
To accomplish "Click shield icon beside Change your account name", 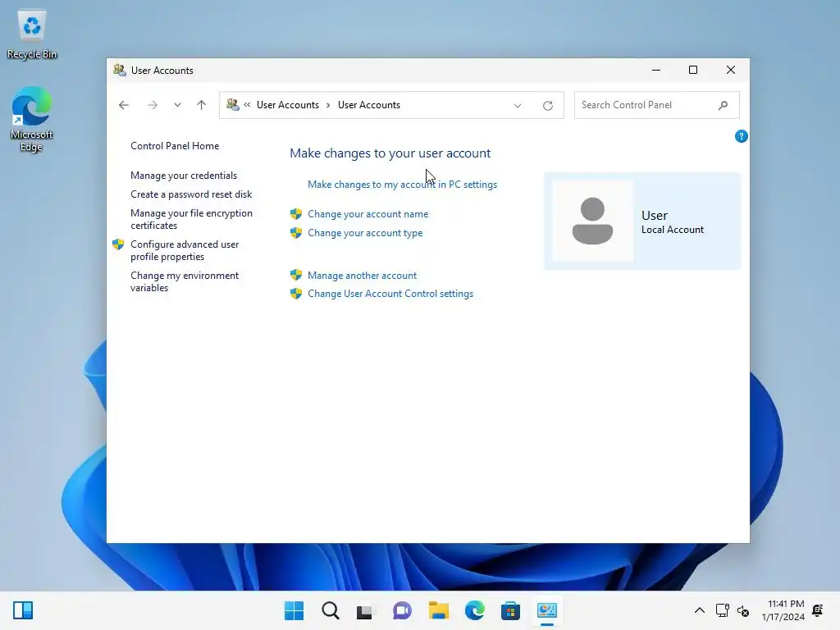I will 295,214.
